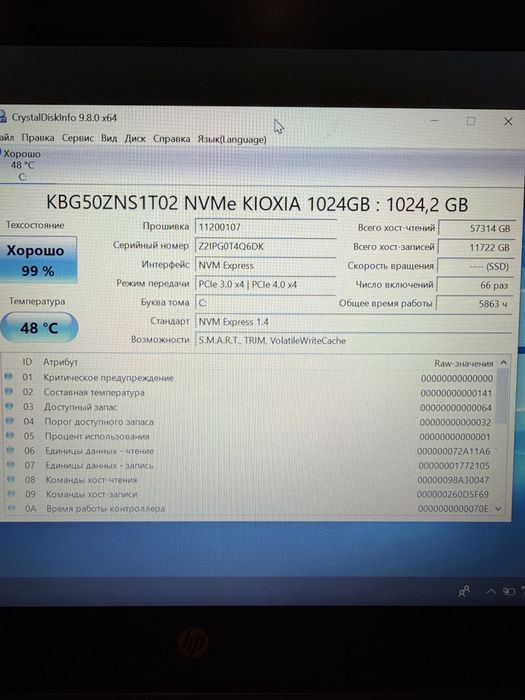
Task: Click the battery icon in the system tray
Action: tap(509, 591)
